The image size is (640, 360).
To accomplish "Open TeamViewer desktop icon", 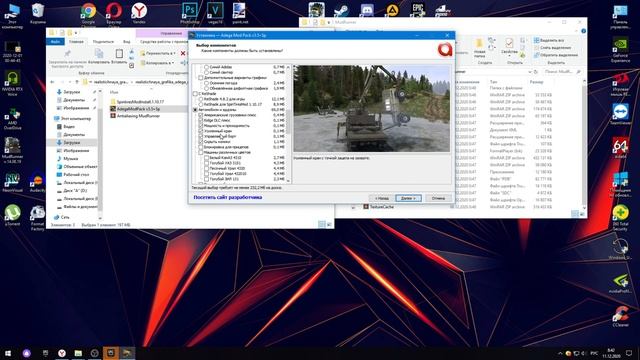I will pyautogui.click(x=620, y=113).
